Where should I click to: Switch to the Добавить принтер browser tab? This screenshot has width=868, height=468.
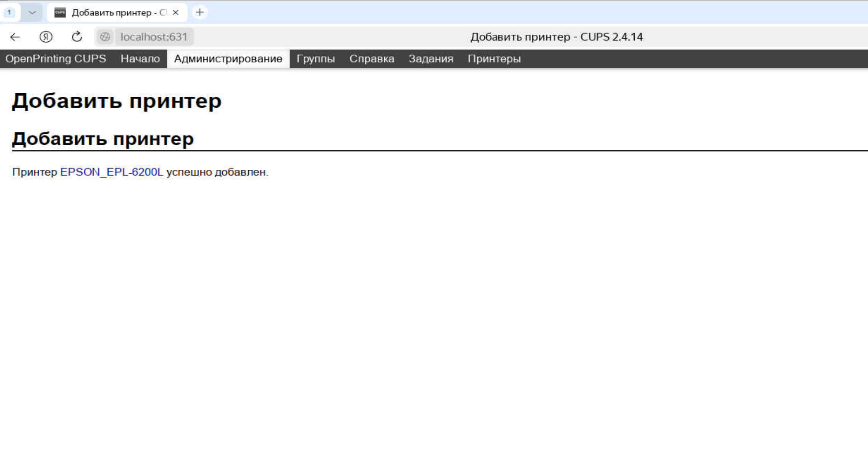(x=114, y=12)
